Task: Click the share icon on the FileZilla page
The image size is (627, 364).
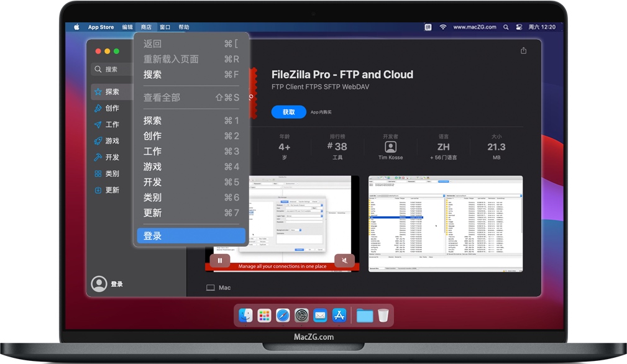Action: pos(524,50)
